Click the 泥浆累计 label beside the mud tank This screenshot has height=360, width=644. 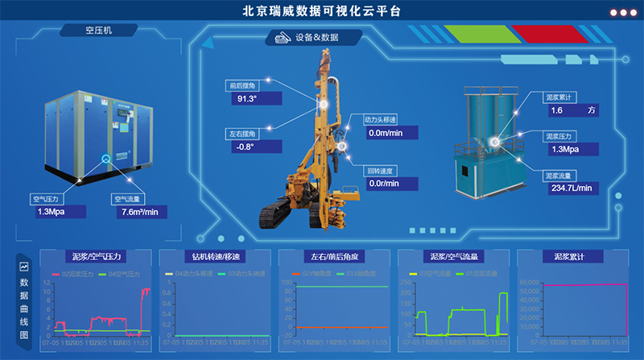click(559, 97)
